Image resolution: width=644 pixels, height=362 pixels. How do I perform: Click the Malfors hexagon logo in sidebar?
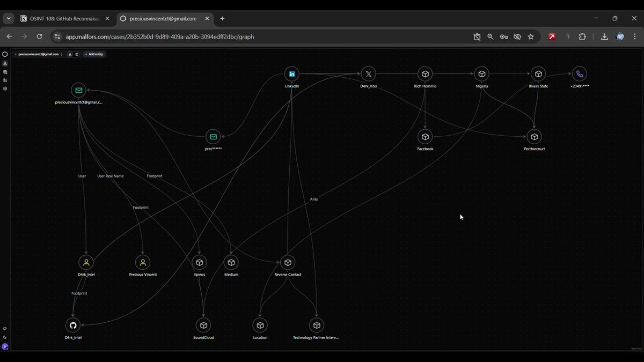[x=5, y=54]
